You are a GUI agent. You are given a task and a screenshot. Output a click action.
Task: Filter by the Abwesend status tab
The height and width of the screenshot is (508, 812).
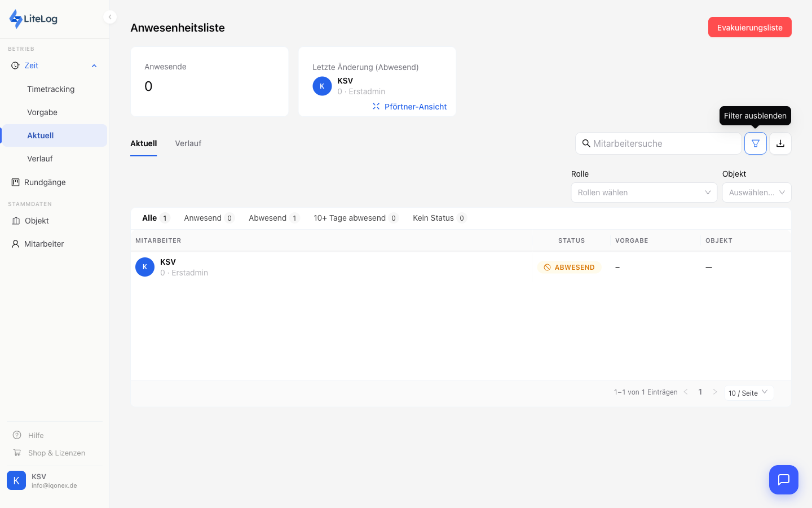click(268, 218)
